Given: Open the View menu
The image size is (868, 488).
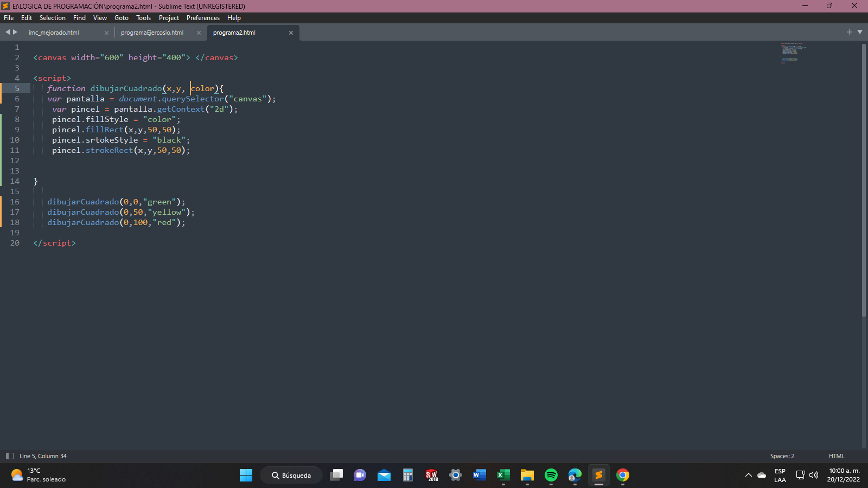Looking at the screenshot, I should click(x=100, y=18).
